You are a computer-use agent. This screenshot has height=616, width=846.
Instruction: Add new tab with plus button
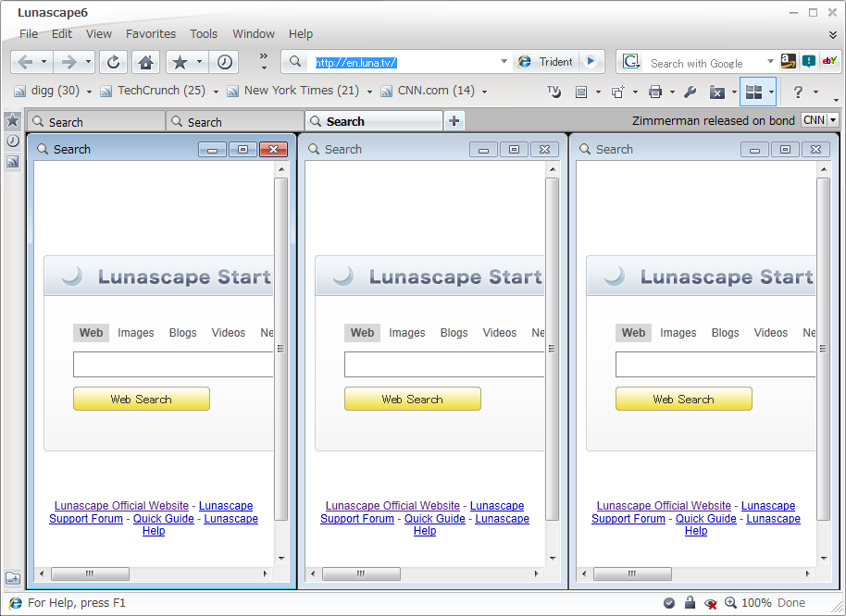454,121
